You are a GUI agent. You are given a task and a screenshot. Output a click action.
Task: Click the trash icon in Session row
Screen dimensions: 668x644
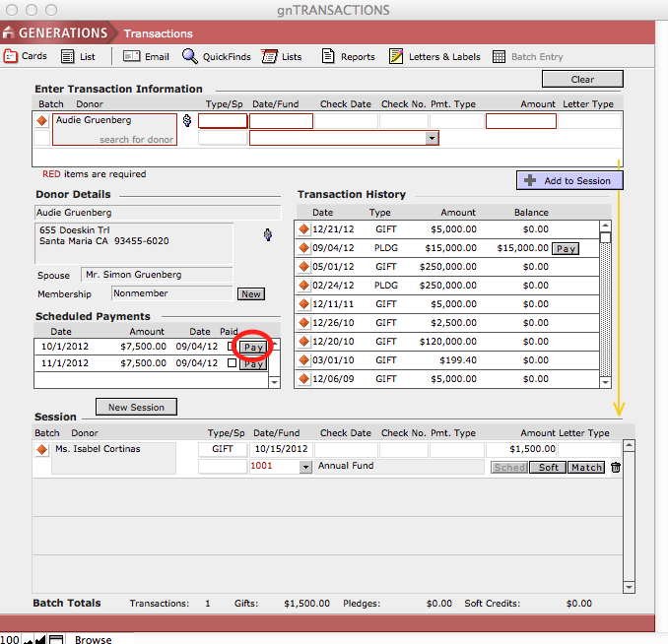pyautogui.click(x=616, y=467)
